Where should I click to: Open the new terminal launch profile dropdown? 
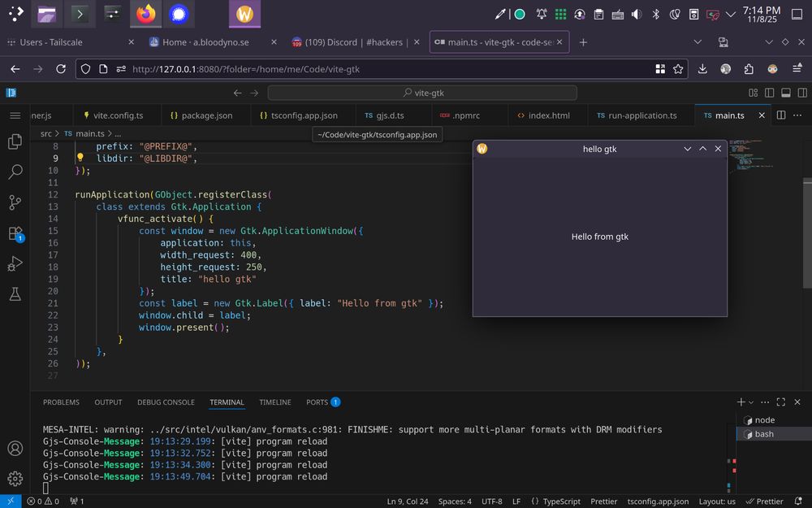tap(751, 402)
